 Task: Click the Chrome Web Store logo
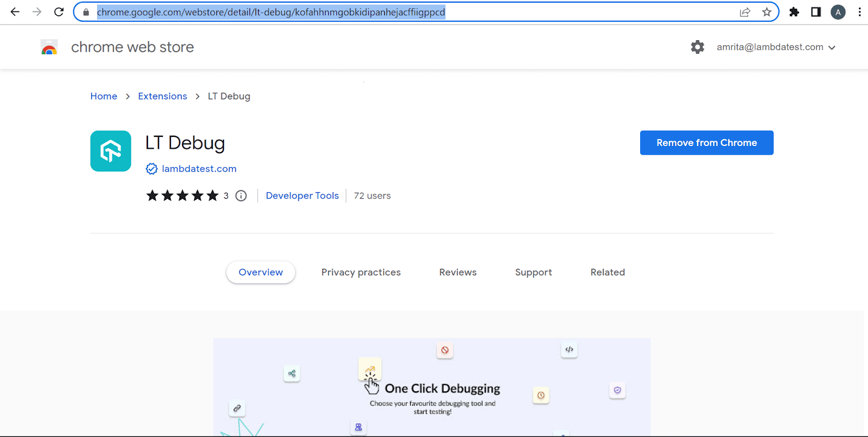[x=49, y=47]
